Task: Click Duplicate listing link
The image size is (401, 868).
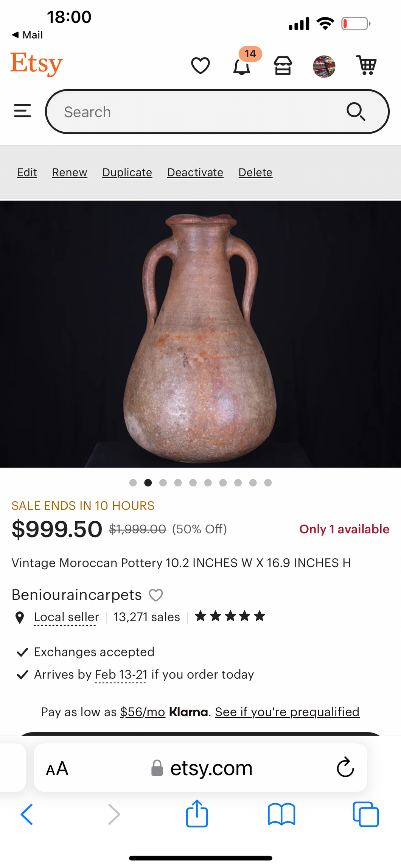Action: (x=127, y=173)
